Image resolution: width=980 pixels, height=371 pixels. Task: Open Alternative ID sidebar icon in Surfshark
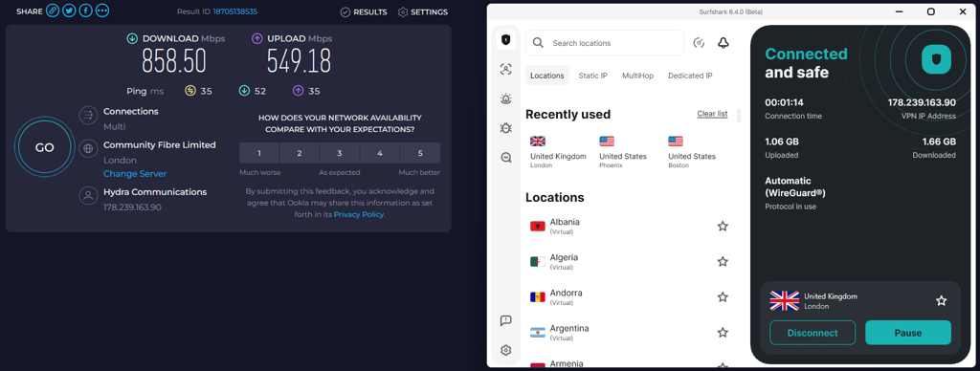tap(505, 70)
